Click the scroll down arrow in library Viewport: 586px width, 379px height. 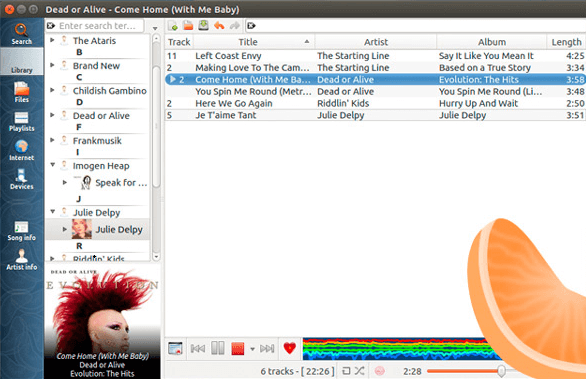tap(156, 257)
